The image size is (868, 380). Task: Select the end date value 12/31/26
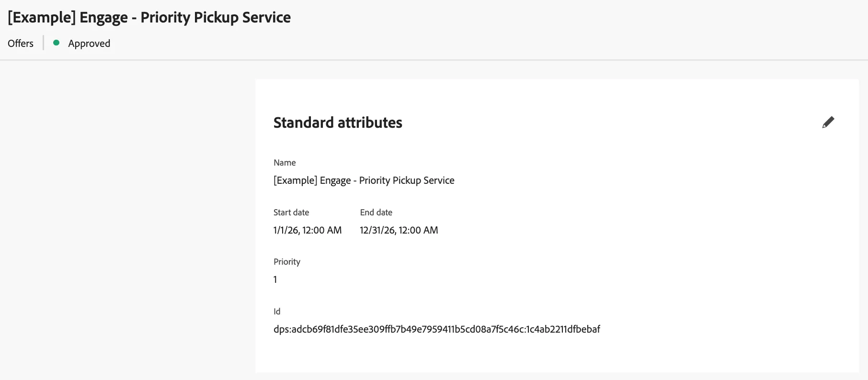[399, 230]
